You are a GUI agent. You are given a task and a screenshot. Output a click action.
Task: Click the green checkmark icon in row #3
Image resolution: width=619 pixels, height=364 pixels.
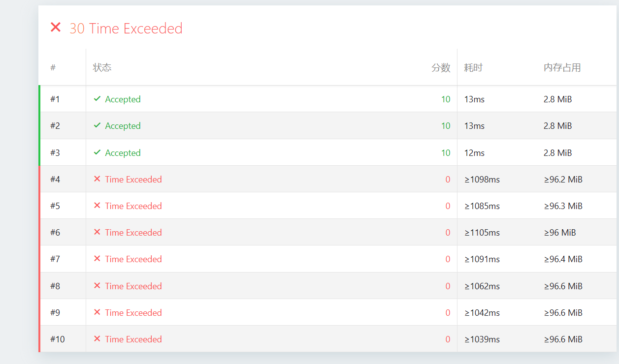(98, 152)
